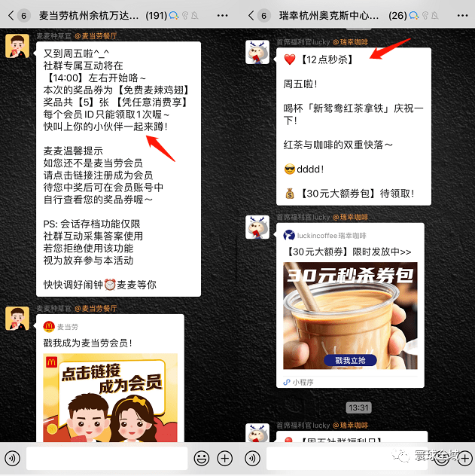Tap the 13:31 timestamp in Luckin chat
This screenshot has width=475, height=476.
coord(358,407)
